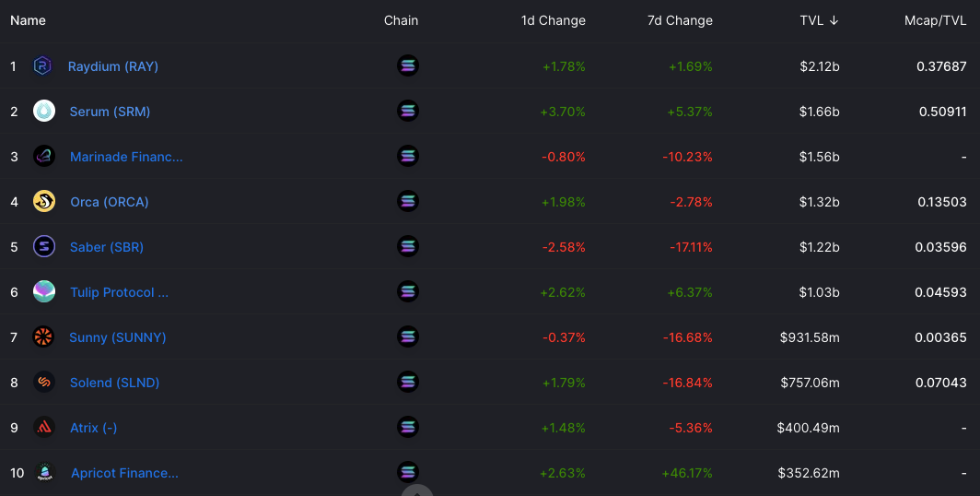980x496 pixels.
Task: Click the Tulip Protocol logo icon
Action: [x=44, y=291]
